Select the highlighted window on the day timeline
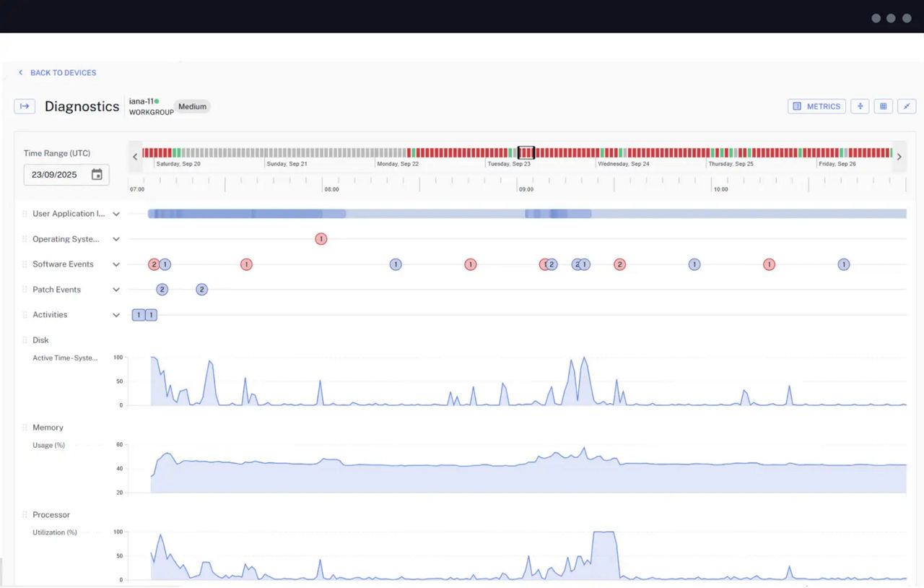Screen dimensions: 924x588 pyautogui.click(x=526, y=152)
